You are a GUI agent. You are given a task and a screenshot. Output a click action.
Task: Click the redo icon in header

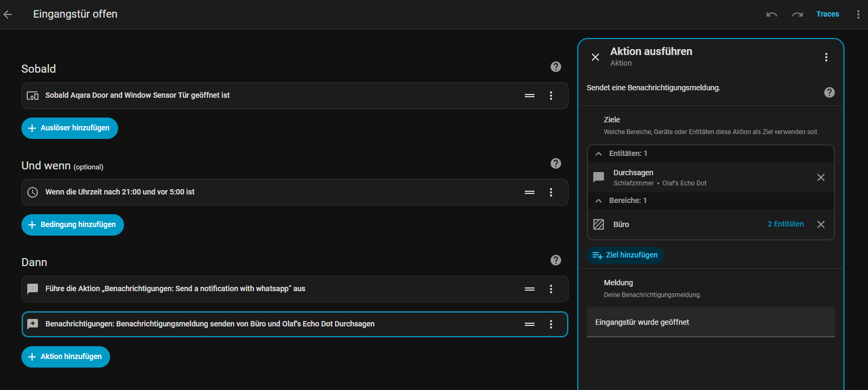(797, 14)
